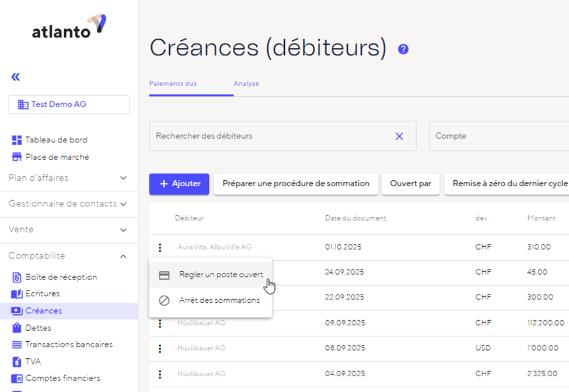Clear the debtor search with X icon
Viewport: 569px width, 392px height.
(x=399, y=136)
